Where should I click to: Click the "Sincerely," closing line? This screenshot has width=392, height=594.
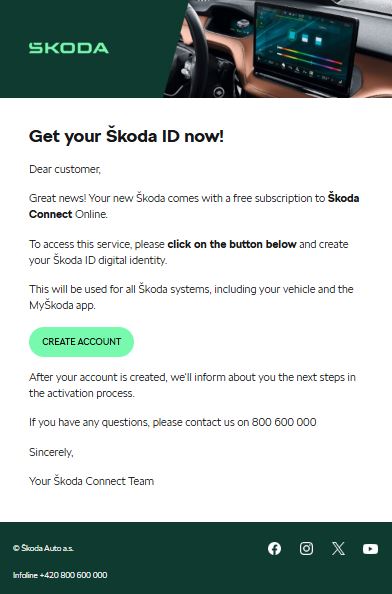[x=51, y=452]
